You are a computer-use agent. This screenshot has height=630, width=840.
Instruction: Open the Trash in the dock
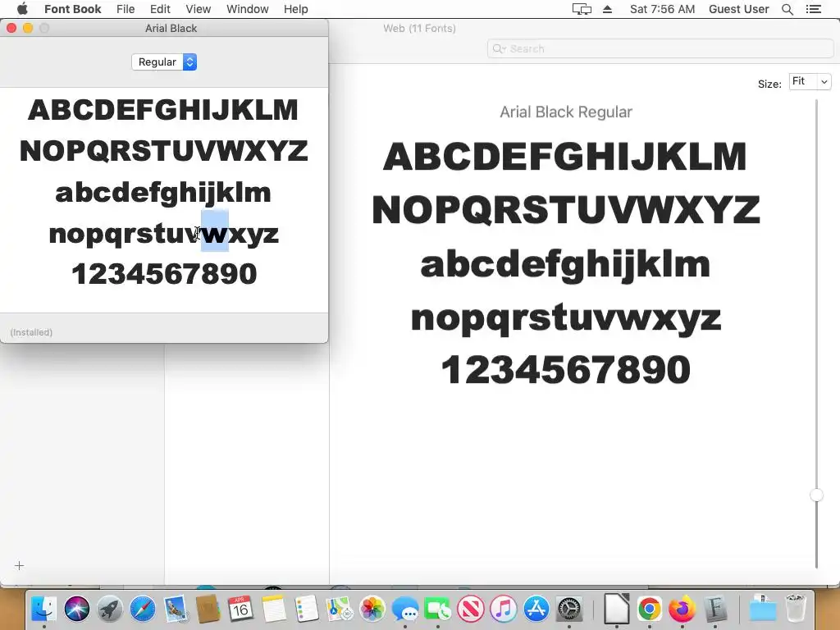(x=796, y=609)
